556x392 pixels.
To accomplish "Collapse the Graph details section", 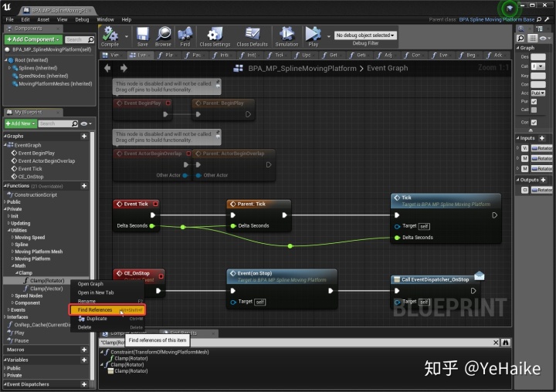I will (518, 48).
